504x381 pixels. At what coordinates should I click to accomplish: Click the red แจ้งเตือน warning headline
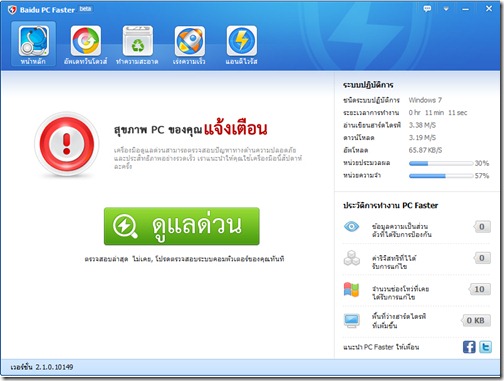tap(236, 129)
